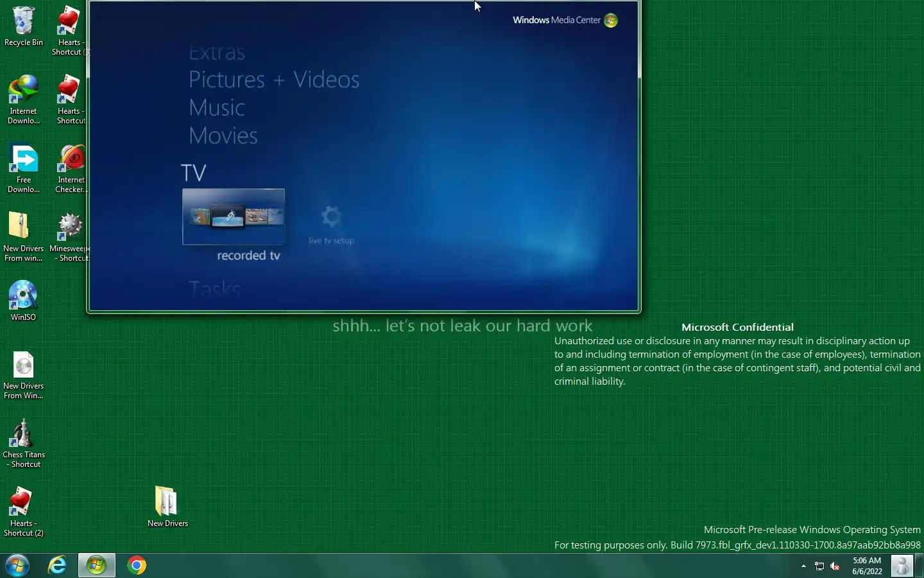Select the Minesweeper - Shortcut desktop icon
The image size is (924, 578).
70,237
